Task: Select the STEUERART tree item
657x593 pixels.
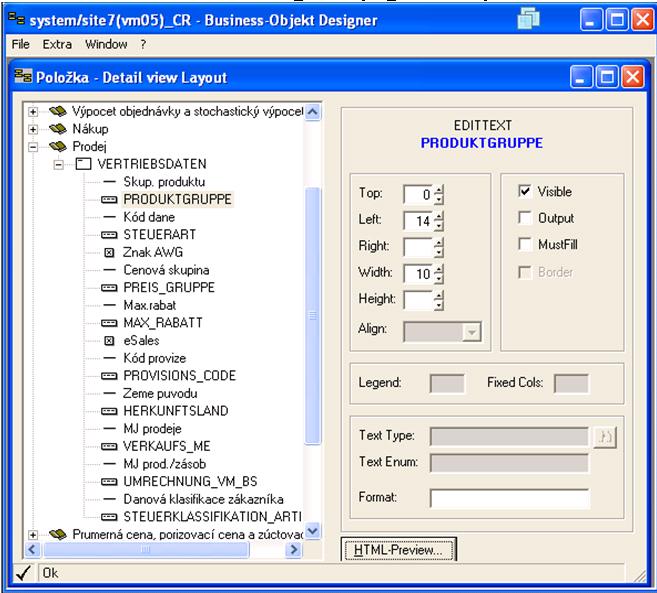Action: (x=160, y=235)
